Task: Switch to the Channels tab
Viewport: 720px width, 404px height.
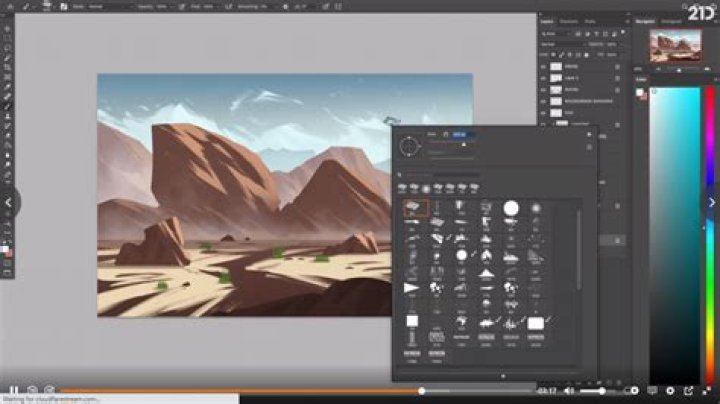Action: coord(569,22)
